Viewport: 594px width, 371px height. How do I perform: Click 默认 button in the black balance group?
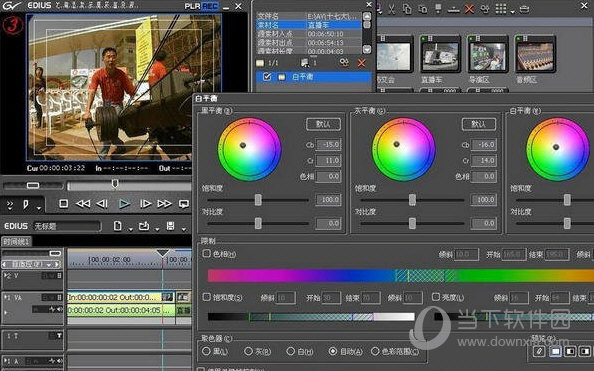323,124
